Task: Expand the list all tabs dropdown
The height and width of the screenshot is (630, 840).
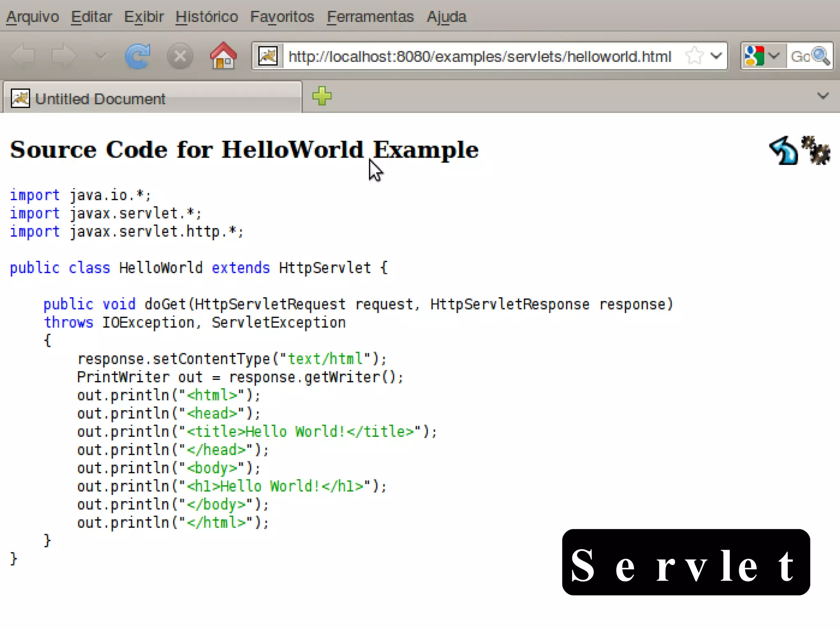Action: pyautogui.click(x=823, y=96)
